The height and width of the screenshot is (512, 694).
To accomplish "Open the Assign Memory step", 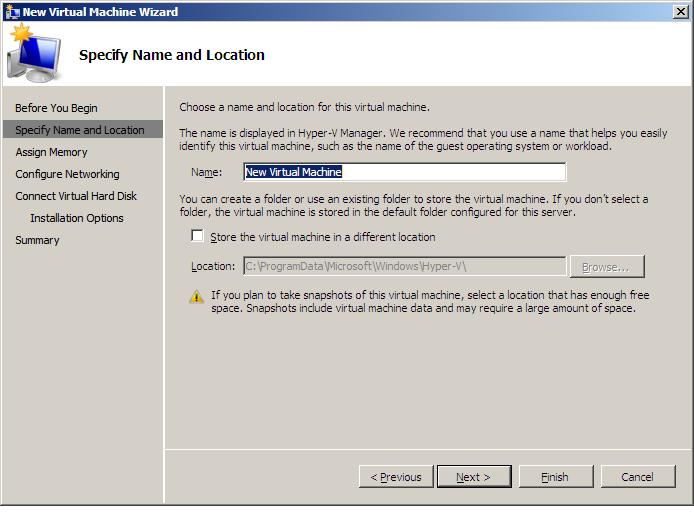I will pyautogui.click(x=51, y=152).
